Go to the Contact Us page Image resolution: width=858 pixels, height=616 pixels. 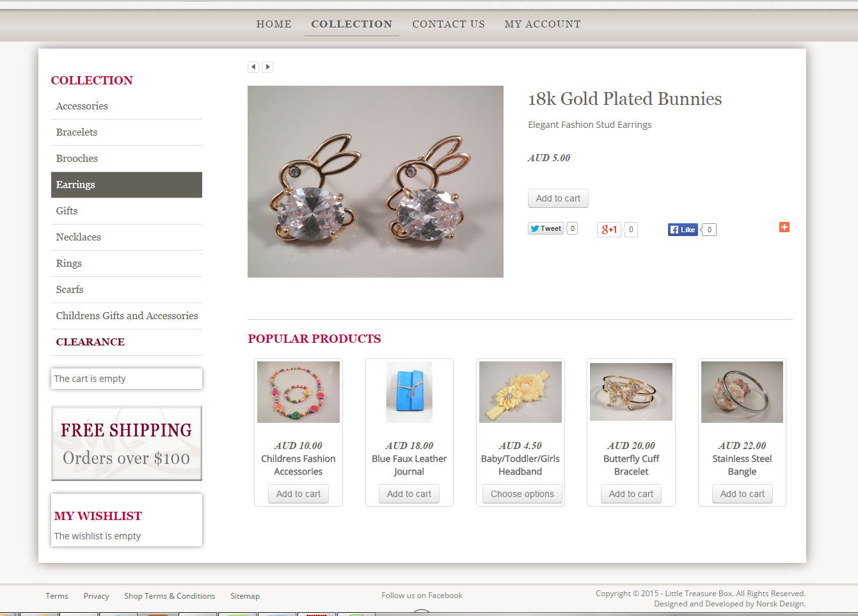click(449, 24)
